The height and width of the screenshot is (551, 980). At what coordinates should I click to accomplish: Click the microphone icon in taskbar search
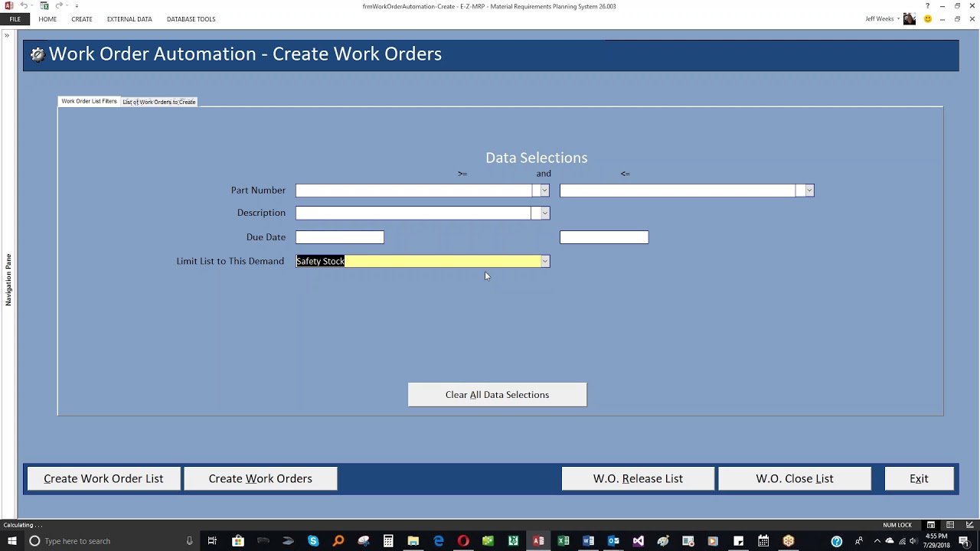click(x=189, y=541)
